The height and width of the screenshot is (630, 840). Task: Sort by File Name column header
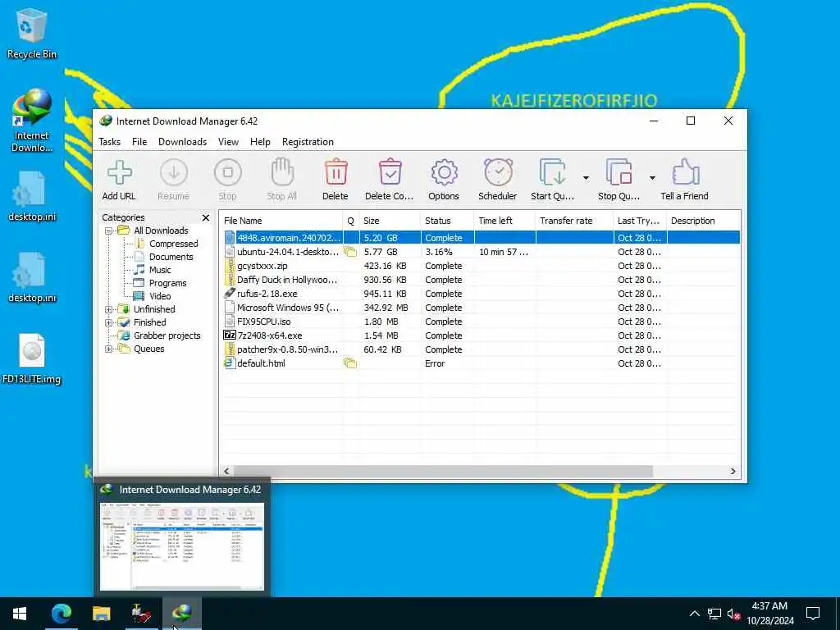pos(281,221)
